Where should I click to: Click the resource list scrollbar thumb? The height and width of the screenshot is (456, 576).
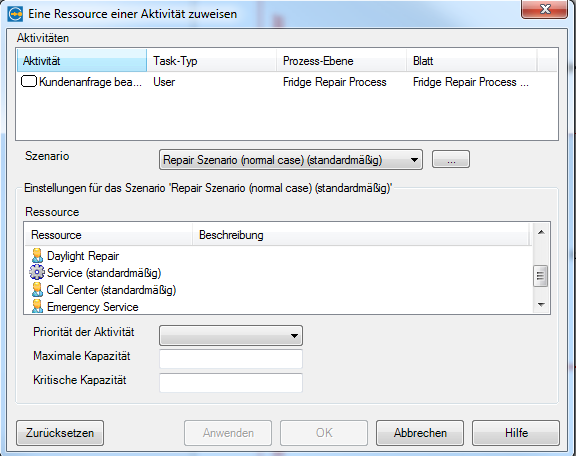(540, 276)
